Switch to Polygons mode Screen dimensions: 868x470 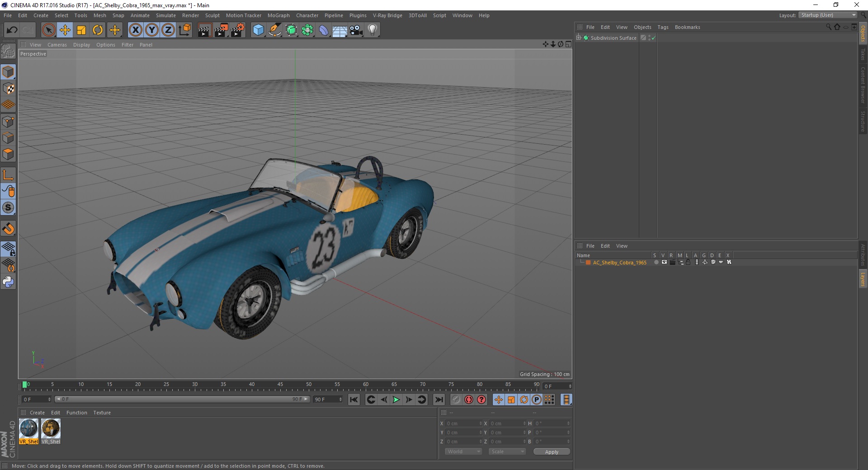tap(8, 154)
